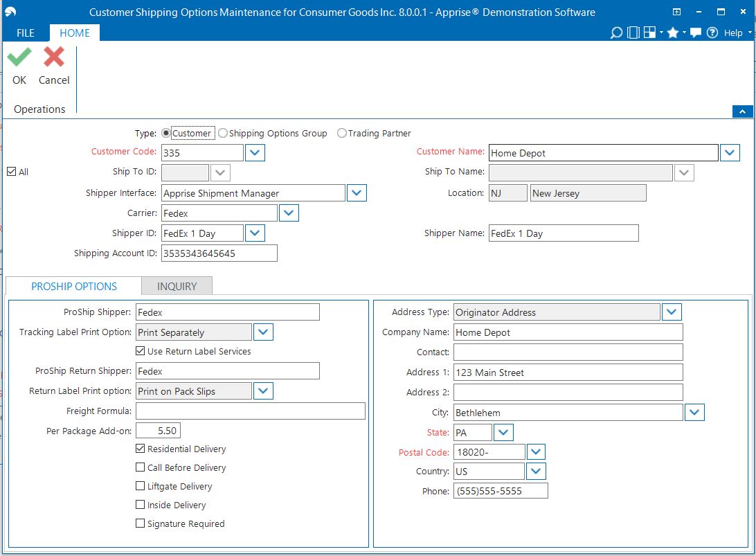Click the ribbon display options icon in title bar
Screen dimensions: 756x556
click(676, 12)
